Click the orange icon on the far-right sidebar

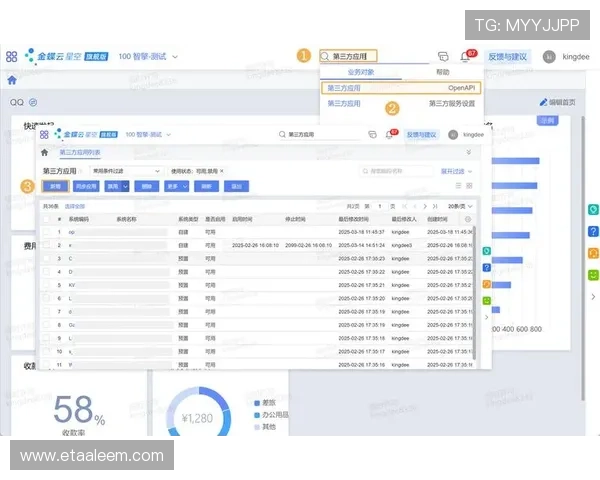pos(593,253)
